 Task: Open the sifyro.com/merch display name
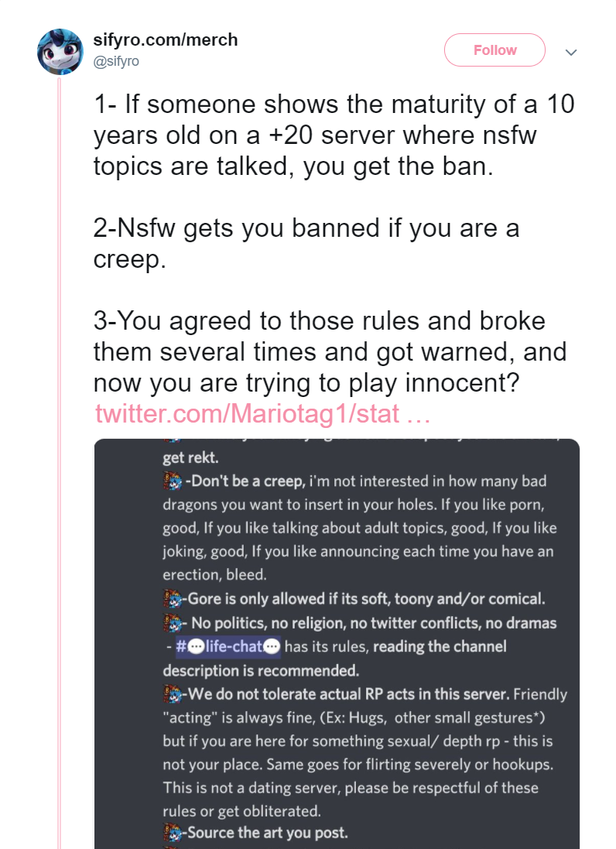(x=166, y=39)
